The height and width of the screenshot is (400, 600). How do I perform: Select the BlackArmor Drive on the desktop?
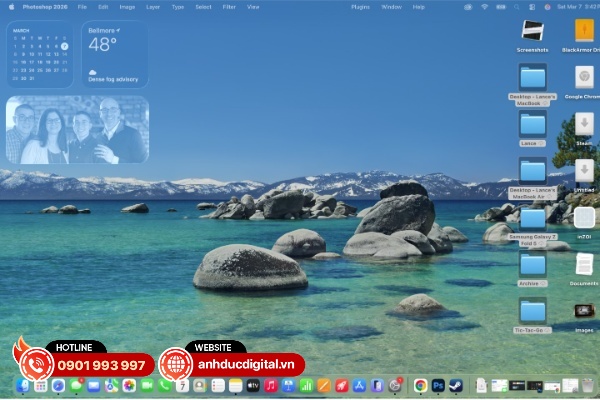[583, 36]
